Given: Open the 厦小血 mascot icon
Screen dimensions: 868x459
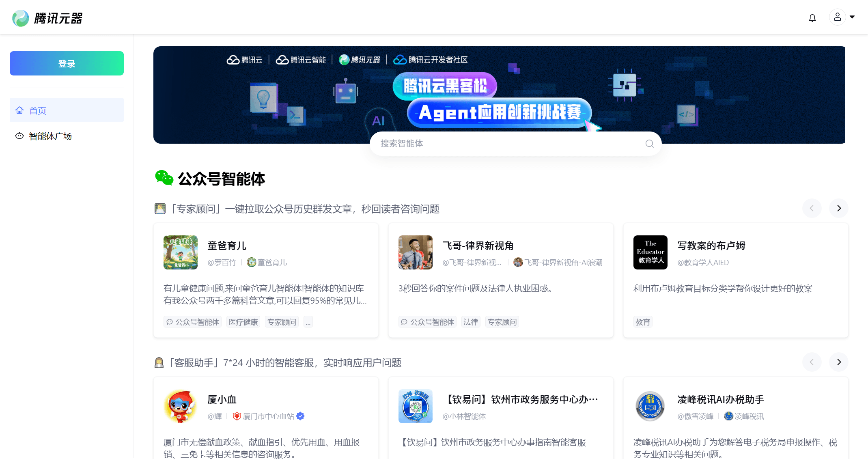Looking at the screenshot, I should pyautogui.click(x=181, y=406).
